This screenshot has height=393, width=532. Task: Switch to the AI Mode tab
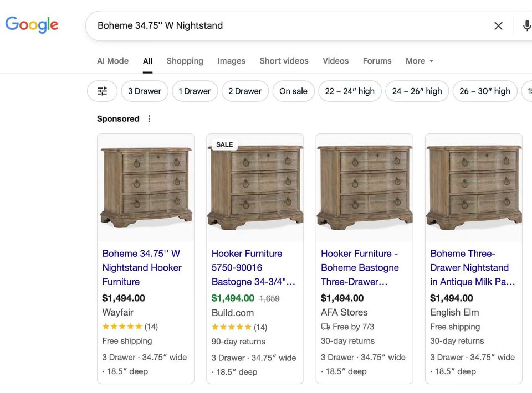(x=112, y=61)
